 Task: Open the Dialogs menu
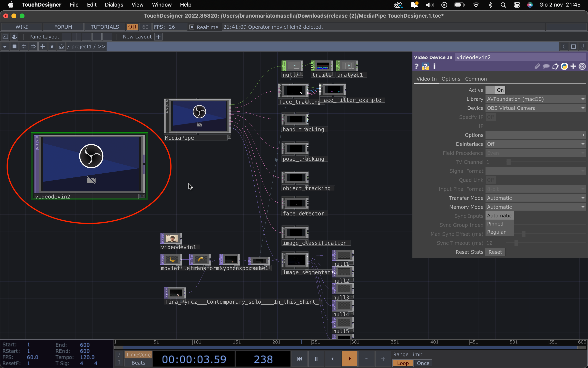click(x=114, y=5)
